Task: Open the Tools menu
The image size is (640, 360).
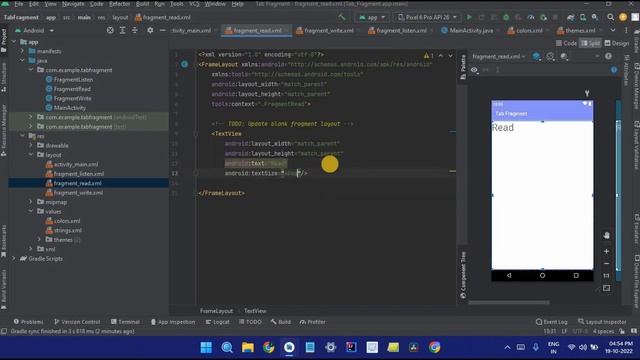Action: [x=176, y=4]
